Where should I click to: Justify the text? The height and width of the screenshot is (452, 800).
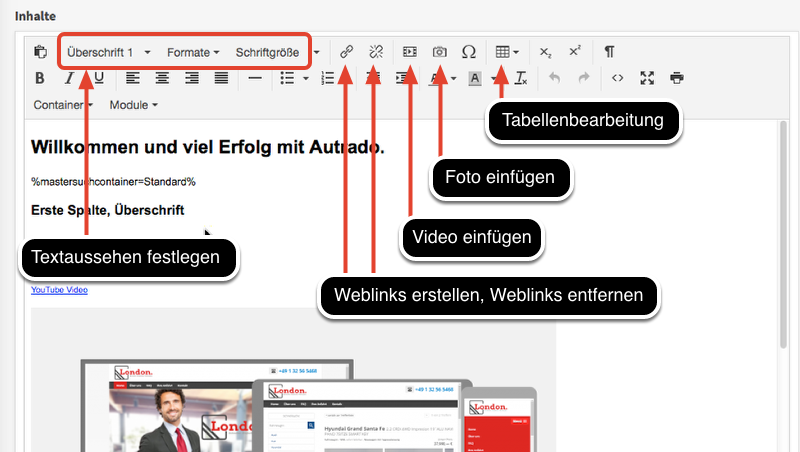[x=221, y=78]
